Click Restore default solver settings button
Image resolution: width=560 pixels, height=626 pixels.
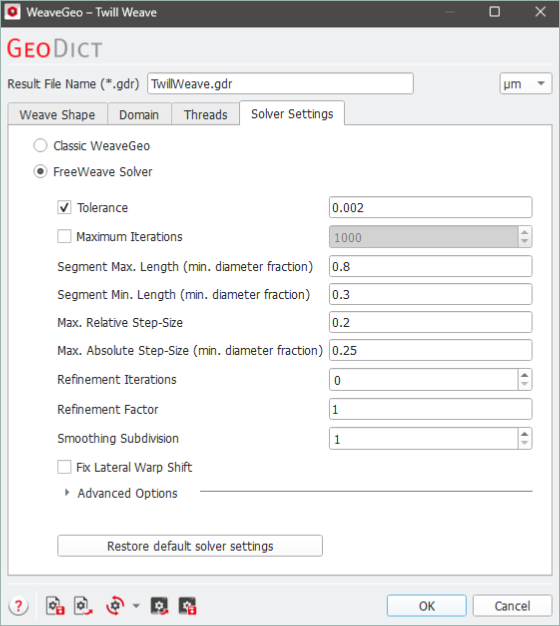pyautogui.click(x=190, y=546)
